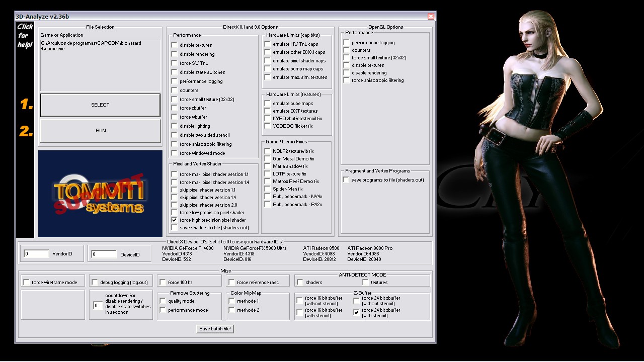Screen dimensions: 644x362
Task: Check disable state switches option
Action: coord(174,72)
